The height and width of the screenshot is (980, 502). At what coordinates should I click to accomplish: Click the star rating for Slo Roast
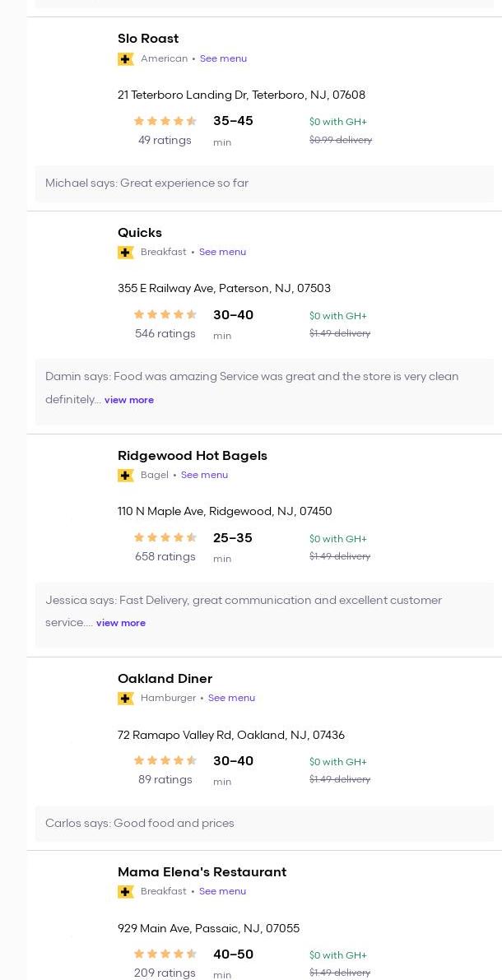pyautogui.click(x=165, y=121)
